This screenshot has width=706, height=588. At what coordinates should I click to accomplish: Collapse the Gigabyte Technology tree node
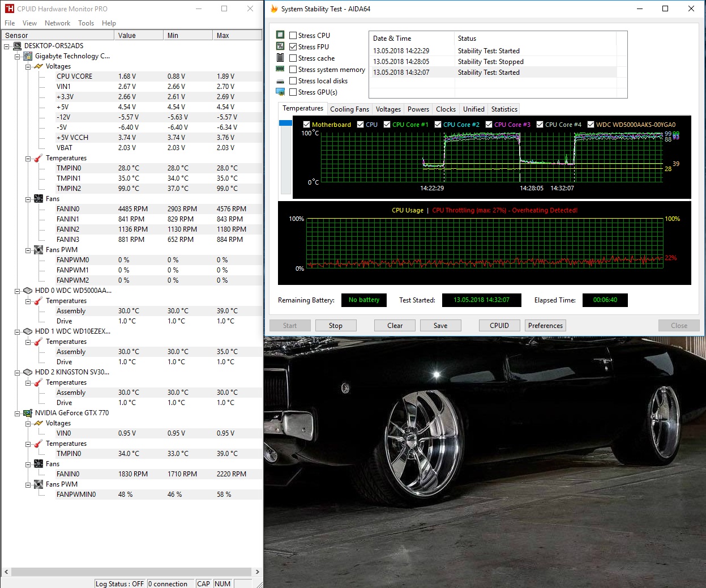coord(17,56)
